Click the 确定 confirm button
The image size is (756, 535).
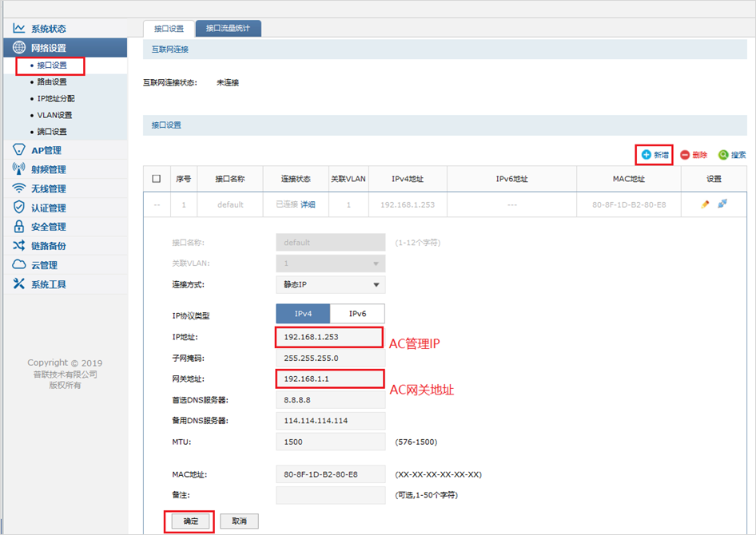190,521
